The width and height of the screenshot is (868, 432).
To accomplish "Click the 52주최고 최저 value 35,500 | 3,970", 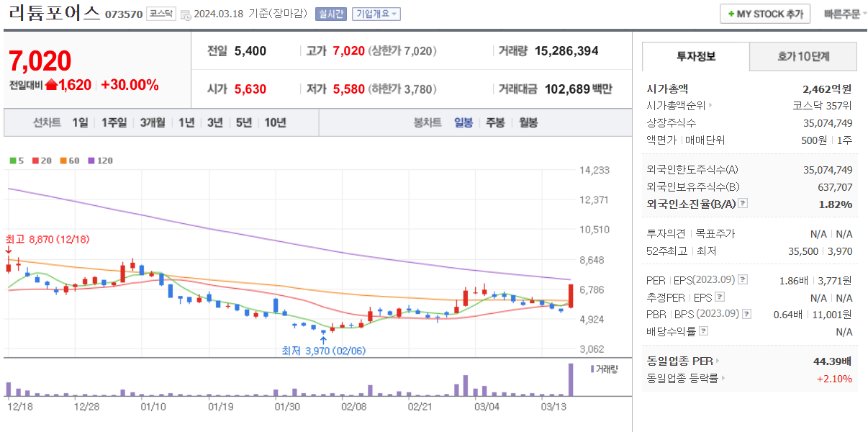I will [820, 251].
